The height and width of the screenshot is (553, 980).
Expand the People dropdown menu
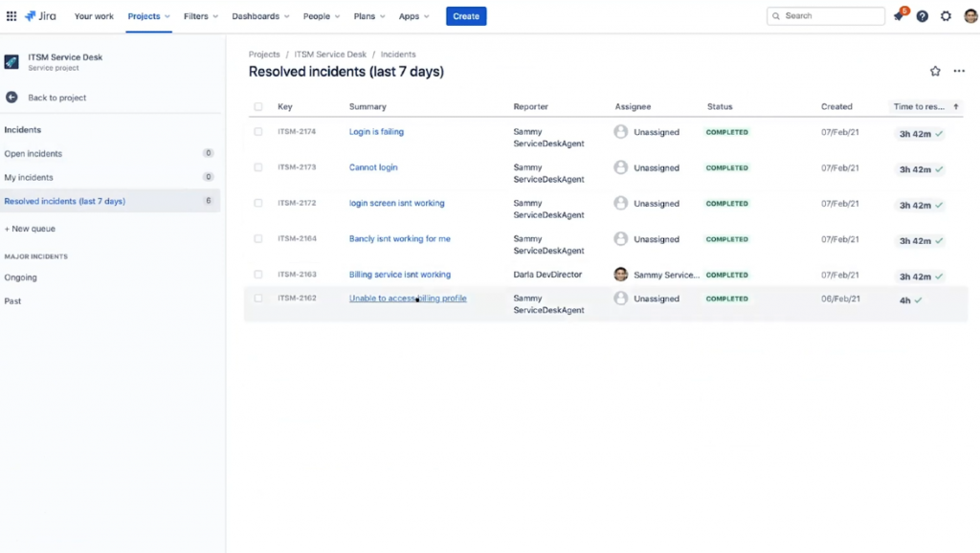coord(322,16)
